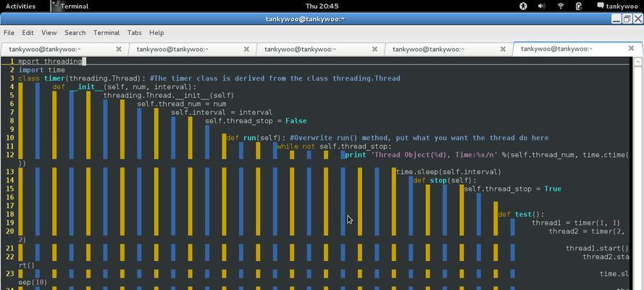Click line number 17 in the gutter
Viewport: 644px width, 290px height.
click(x=10, y=205)
